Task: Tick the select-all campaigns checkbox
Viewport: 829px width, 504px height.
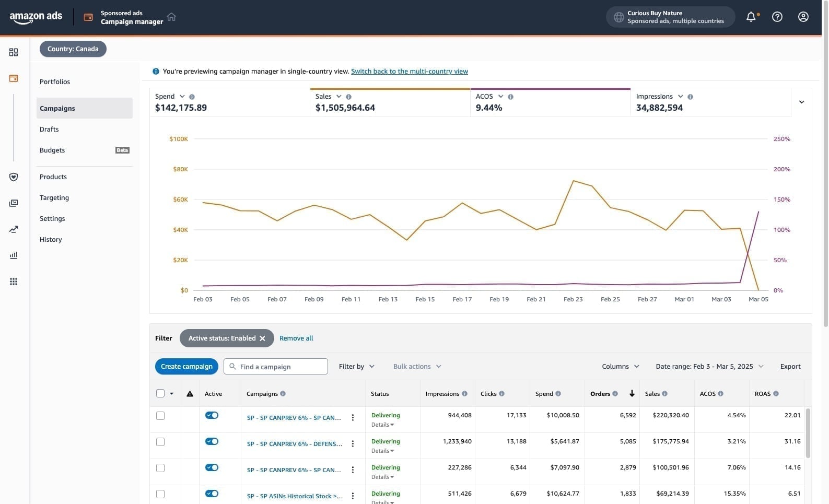Action: [x=160, y=394]
